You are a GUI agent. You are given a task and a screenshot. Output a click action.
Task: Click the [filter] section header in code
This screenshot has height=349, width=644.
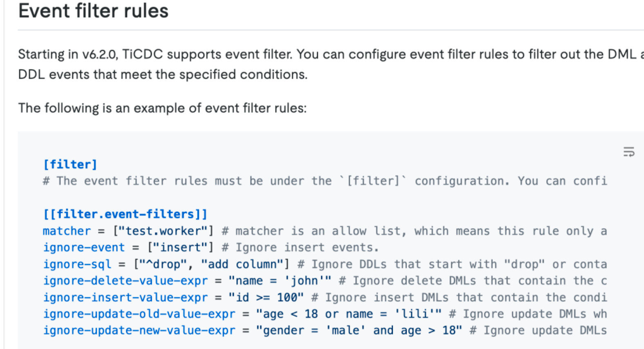70,164
